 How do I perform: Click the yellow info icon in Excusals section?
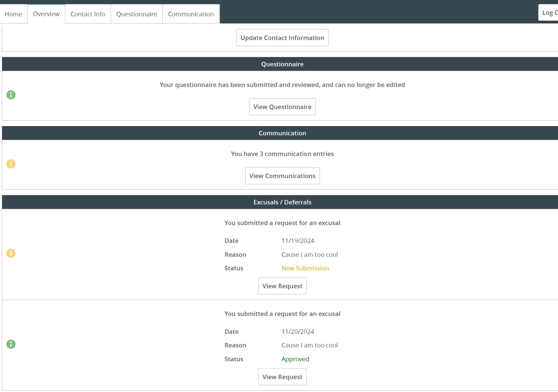[x=11, y=253]
